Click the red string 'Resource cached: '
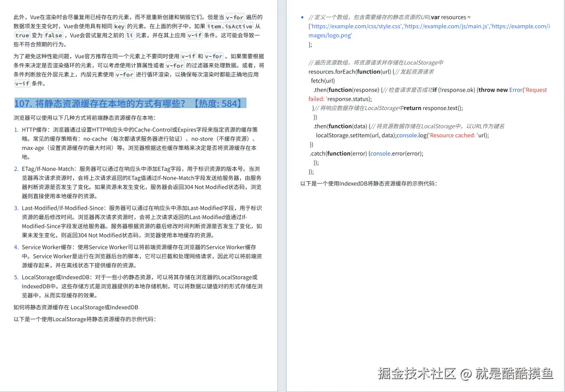 coord(452,135)
